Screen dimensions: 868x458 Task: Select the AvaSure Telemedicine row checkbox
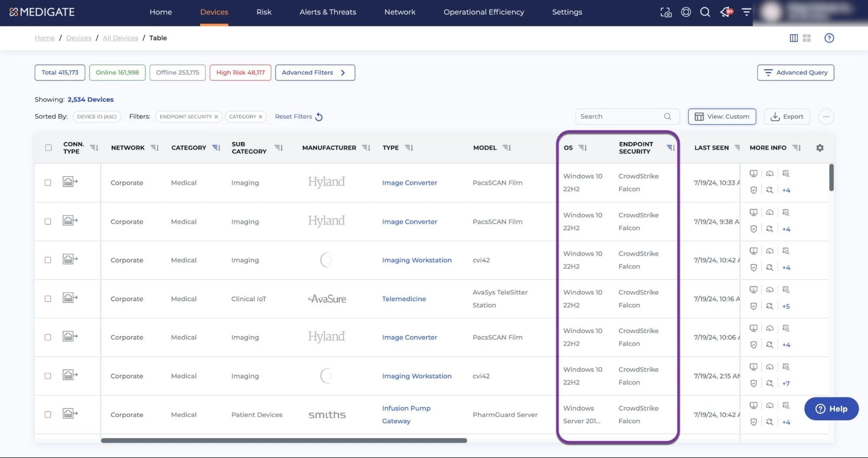pyautogui.click(x=48, y=299)
